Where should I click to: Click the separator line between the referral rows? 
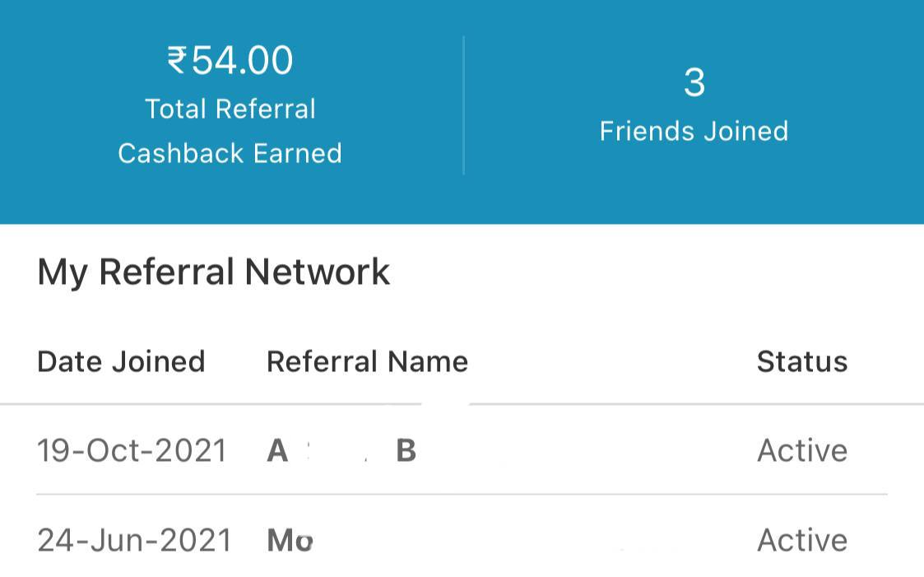pyautogui.click(x=461, y=495)
